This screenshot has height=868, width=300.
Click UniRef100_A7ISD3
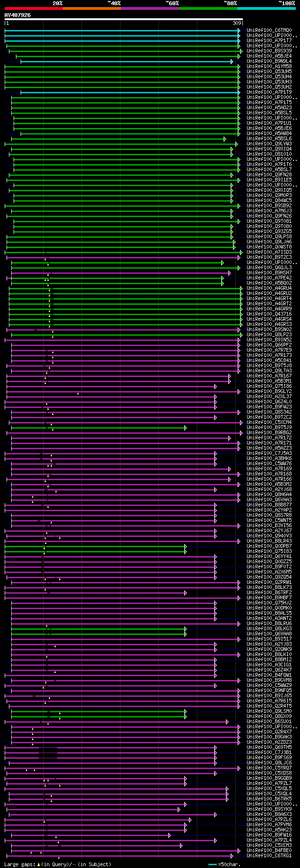pyautogui.click(x=269, y=252)
